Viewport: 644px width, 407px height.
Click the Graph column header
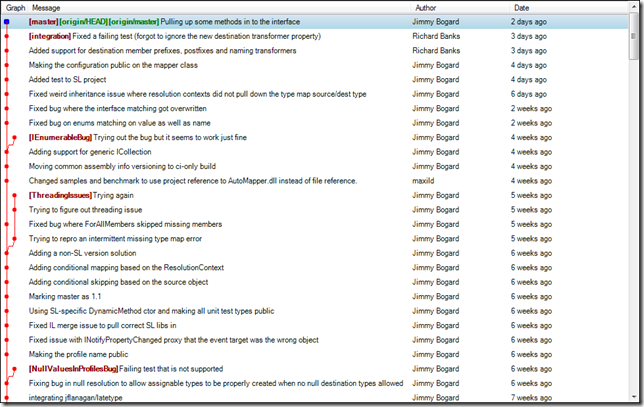coord(15,8)
